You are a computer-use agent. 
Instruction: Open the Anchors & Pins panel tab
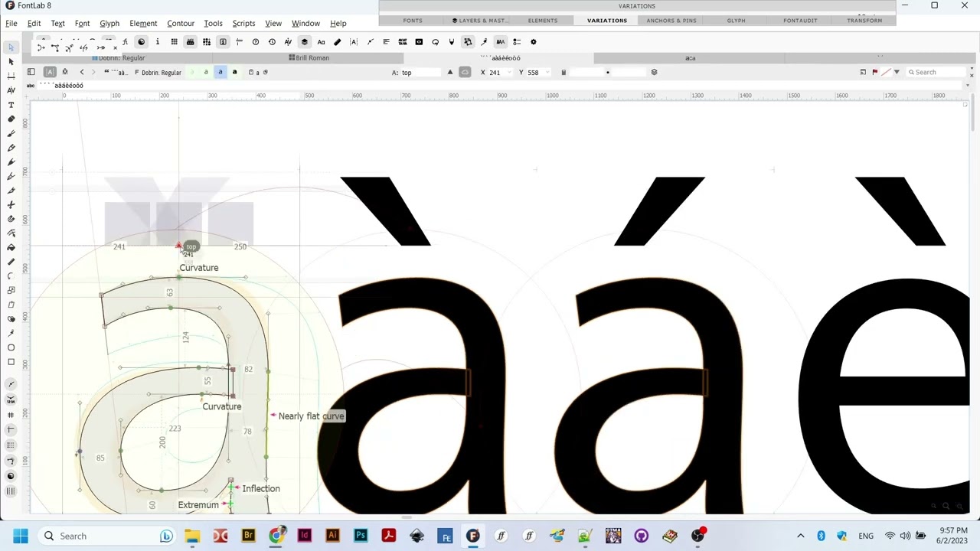point(671,21)
